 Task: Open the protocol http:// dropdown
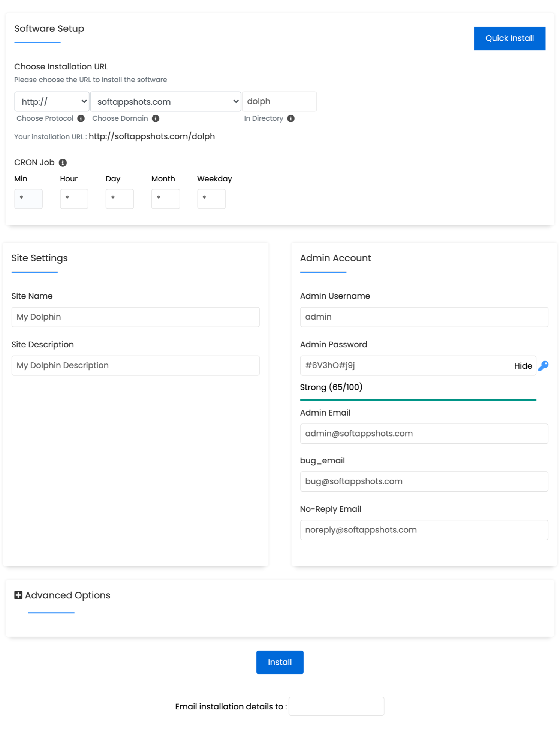point(52,102)
